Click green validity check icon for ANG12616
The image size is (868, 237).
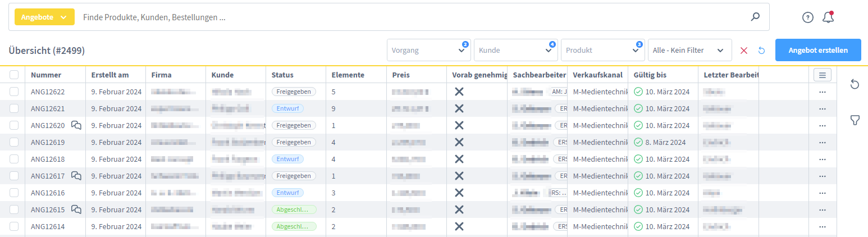(x=638, y=193)
